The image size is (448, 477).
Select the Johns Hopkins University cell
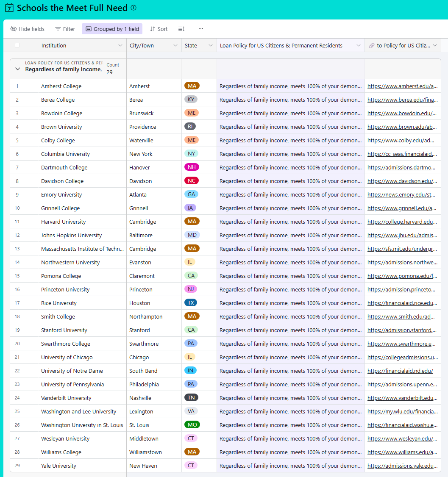pos(82,235)
